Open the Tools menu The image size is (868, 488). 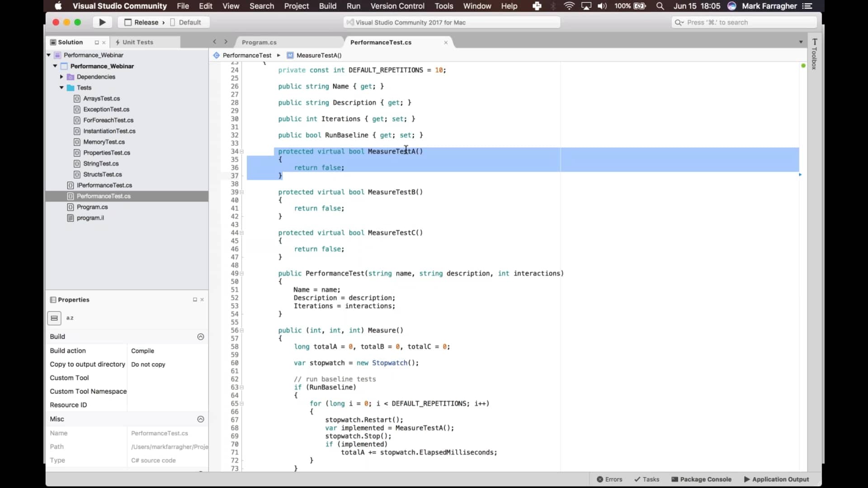tap(443, 6)
